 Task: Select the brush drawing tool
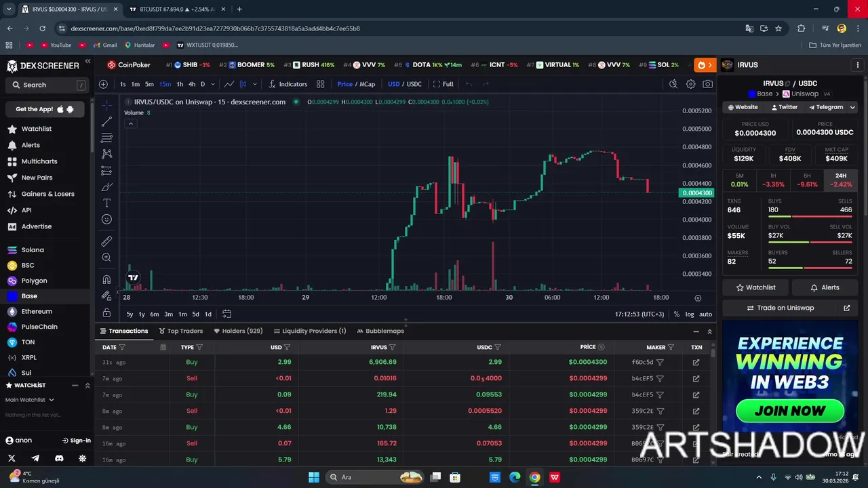[106, 186]
